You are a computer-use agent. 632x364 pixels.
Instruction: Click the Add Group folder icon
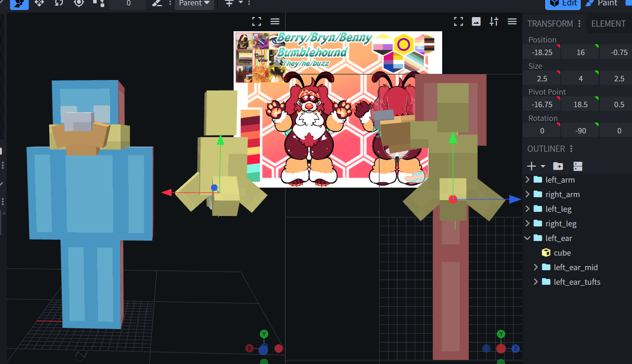558,166
